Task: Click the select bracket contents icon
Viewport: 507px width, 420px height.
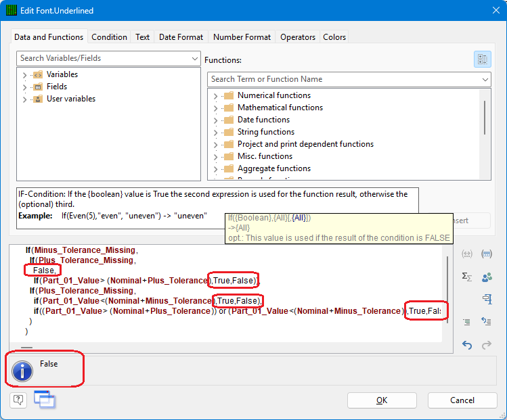Action: pyautogui.click(x=487, y=254)
